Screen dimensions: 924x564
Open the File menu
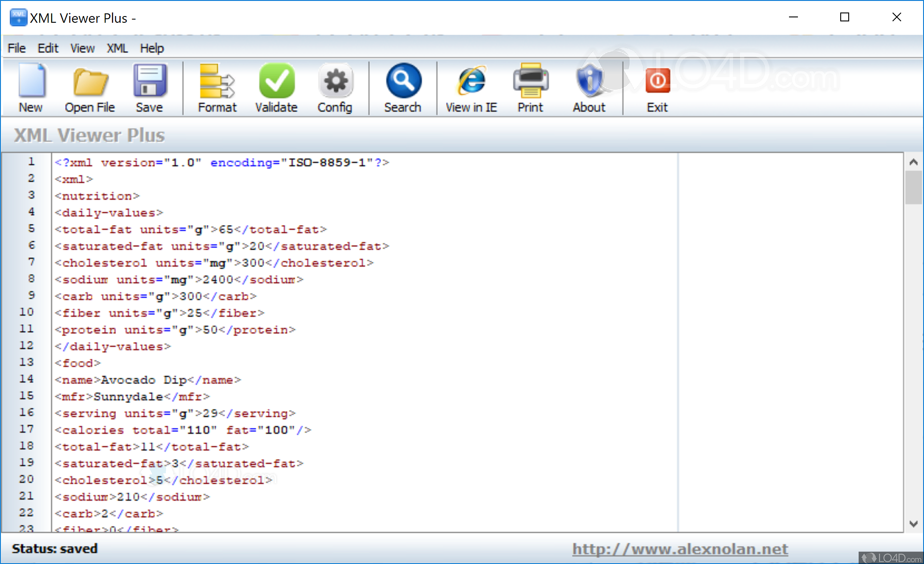[16, 48]
